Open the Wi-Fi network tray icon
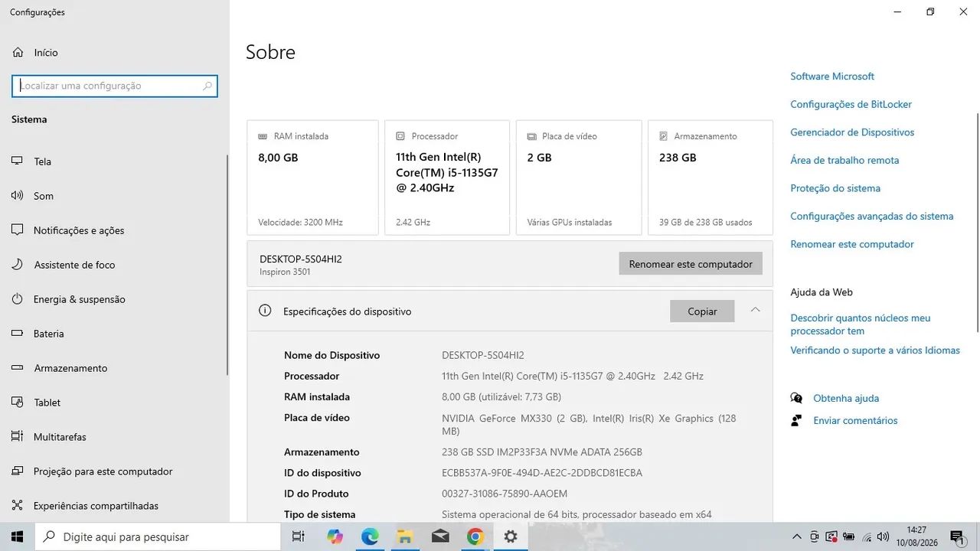 point(867,536)
